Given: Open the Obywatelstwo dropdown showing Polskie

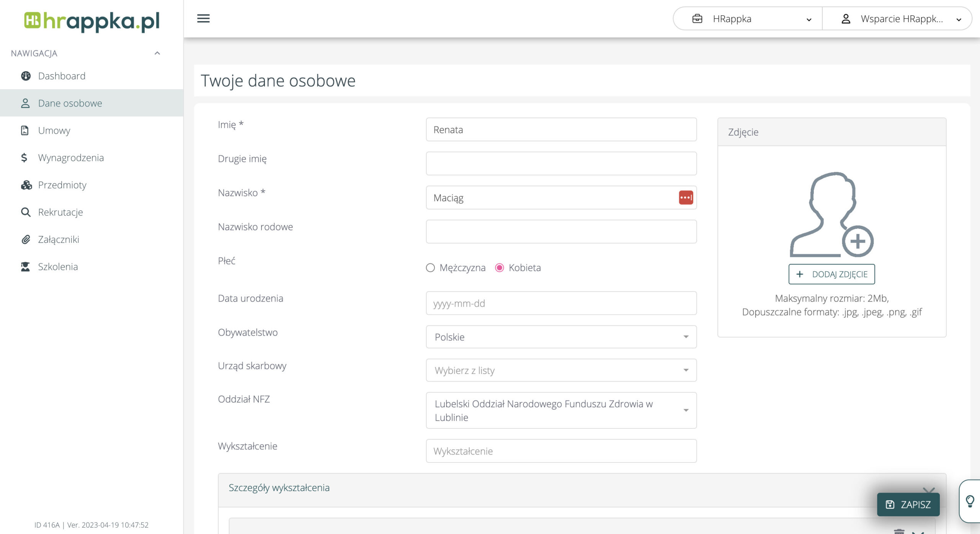Looking at the screenshot, I should [x=561, y=337].
